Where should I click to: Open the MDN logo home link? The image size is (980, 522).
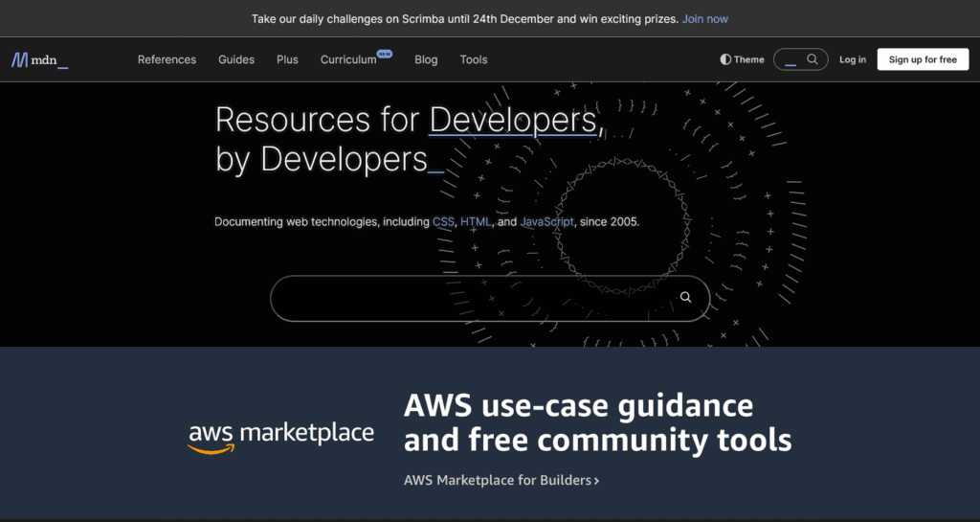point(39,60)
